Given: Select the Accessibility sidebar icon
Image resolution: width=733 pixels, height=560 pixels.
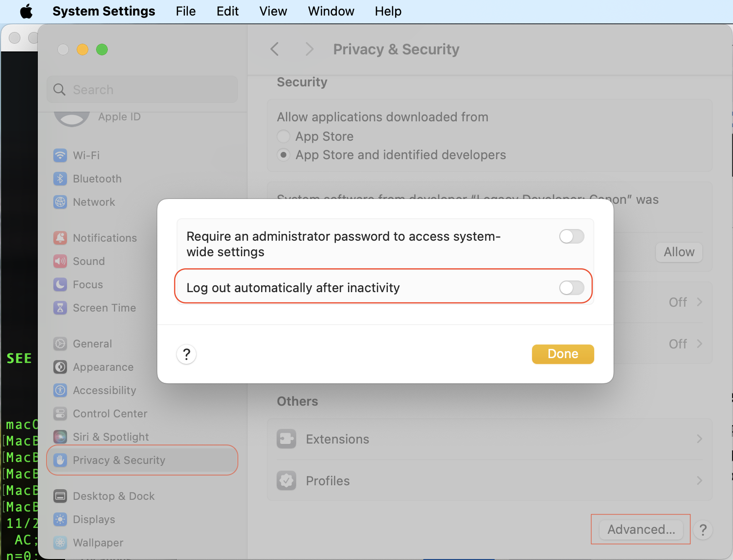Looking at the screenshot, I should pos(104,390).
